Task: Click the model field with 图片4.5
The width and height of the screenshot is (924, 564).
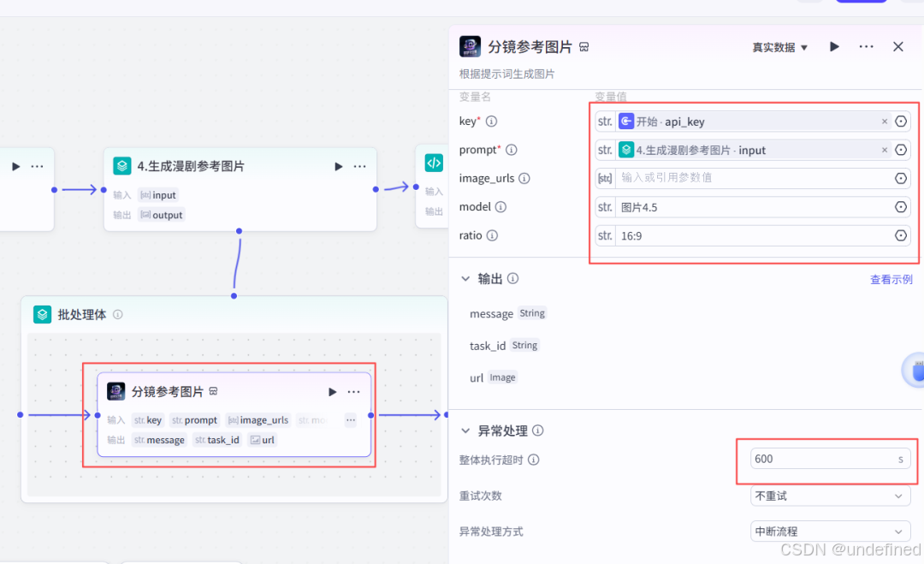Action: click(x=753, y=207)
